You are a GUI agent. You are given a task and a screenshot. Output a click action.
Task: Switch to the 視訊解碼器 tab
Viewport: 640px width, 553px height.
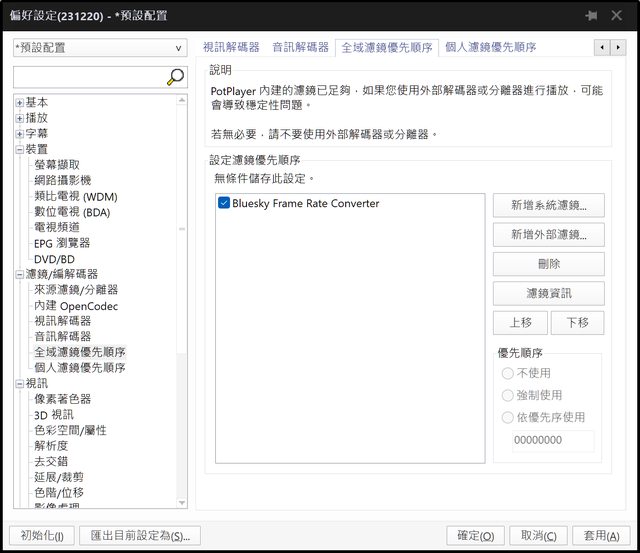pos(231,47)
